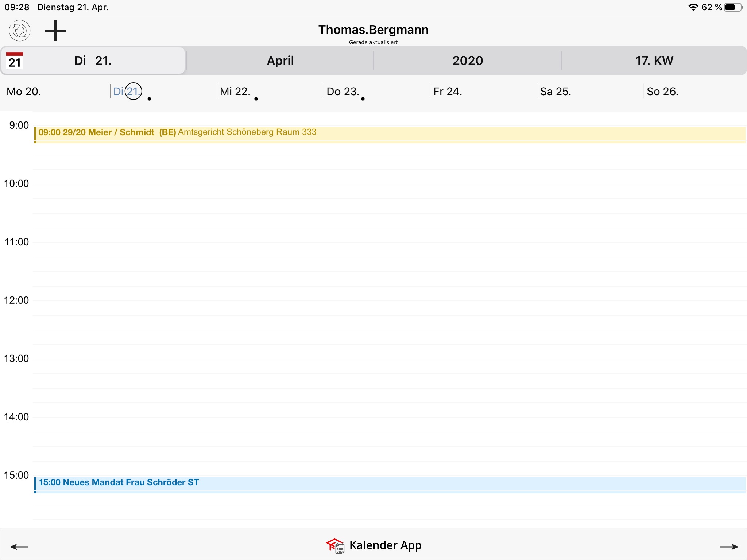Switch to the 17. KW week view
The height and width of the screenshot is (560, 747).
[x=654, y=61]
